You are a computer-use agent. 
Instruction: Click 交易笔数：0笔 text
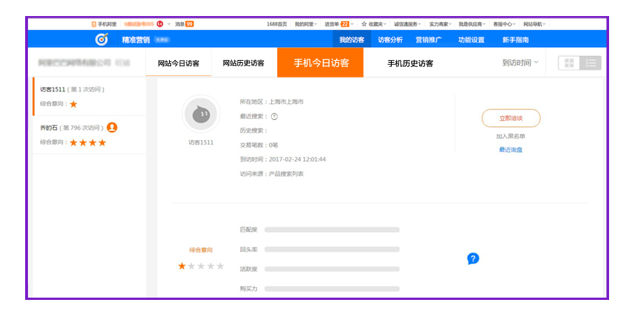point(259,145)
